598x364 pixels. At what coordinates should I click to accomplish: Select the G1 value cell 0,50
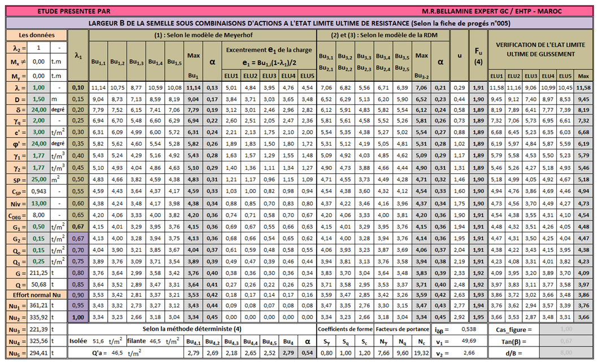pos(38,226)
